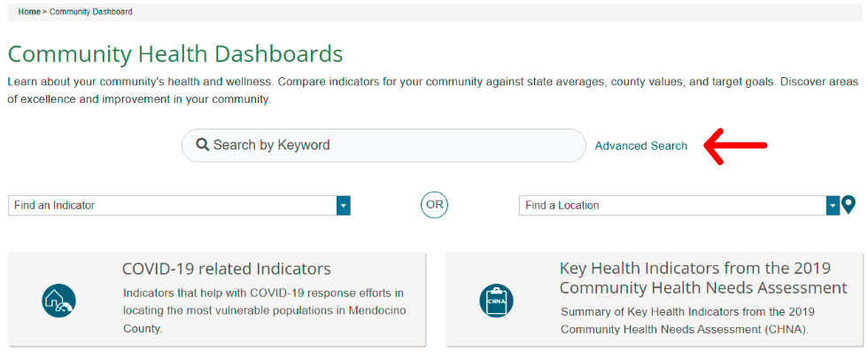The width and height of the screenshot is (868, 352).
Task: Click the CHNA summary description text
Action: [685, 320]
